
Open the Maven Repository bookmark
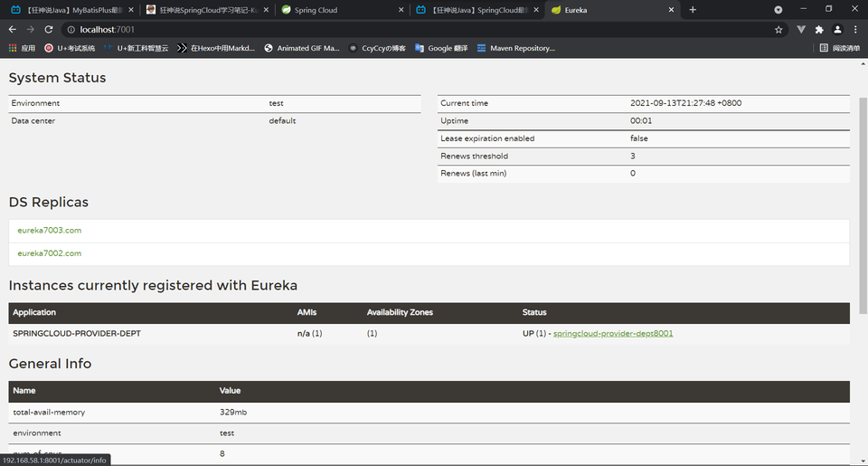[x=516, y=48]
